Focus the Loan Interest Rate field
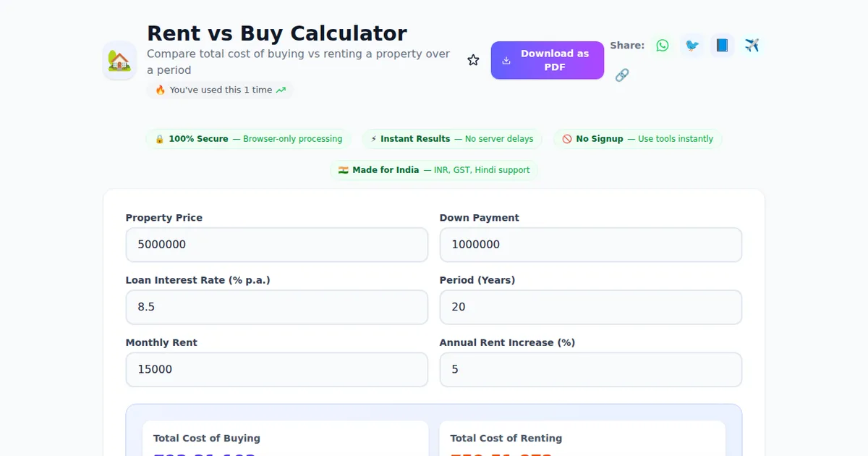The image size is (868, 456). [277, 307]
